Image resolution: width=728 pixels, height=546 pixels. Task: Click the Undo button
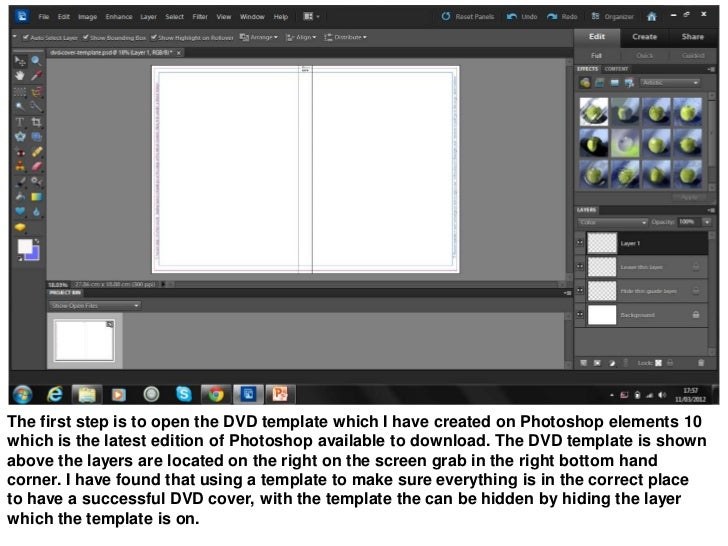[x=522, y=17]
